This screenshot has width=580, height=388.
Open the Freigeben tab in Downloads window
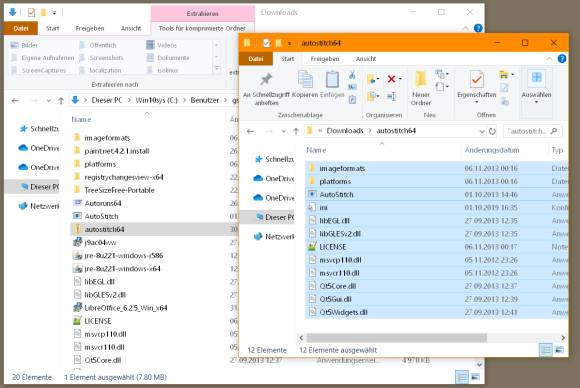(x=90, y=28)
